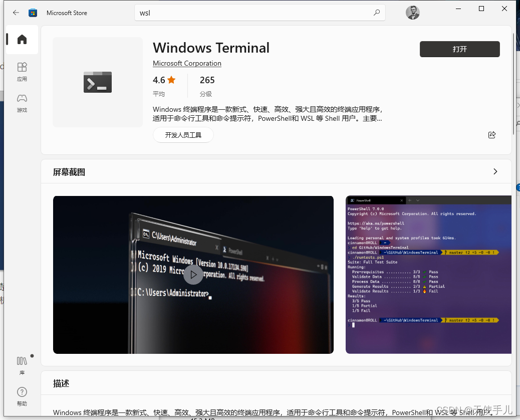Minimize the Microsoft Store window
Image resolution: width=520 pixels, height=420 pixels.
tap(458, 9)
